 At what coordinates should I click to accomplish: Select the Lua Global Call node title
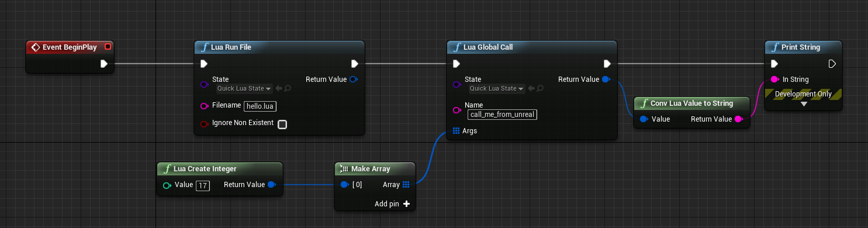(x=489, y=47)
